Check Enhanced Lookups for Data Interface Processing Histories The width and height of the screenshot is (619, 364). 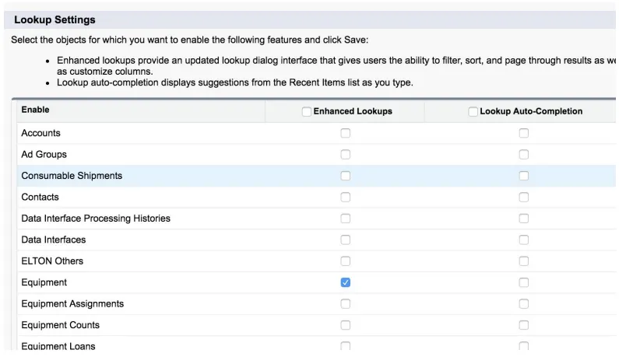(x=346, y=219)
